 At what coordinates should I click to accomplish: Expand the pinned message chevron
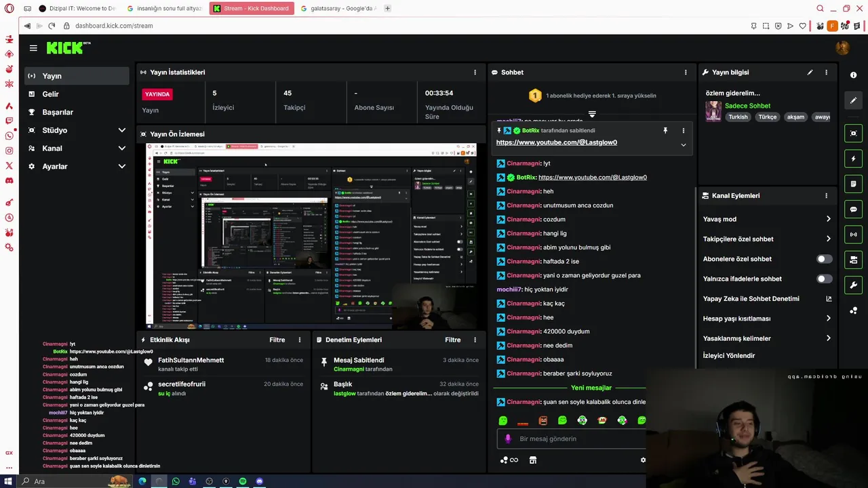coord(683,144)
